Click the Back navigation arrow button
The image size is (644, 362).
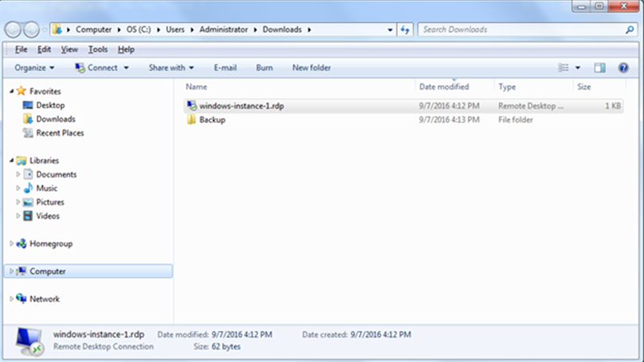tap(13, 29)
